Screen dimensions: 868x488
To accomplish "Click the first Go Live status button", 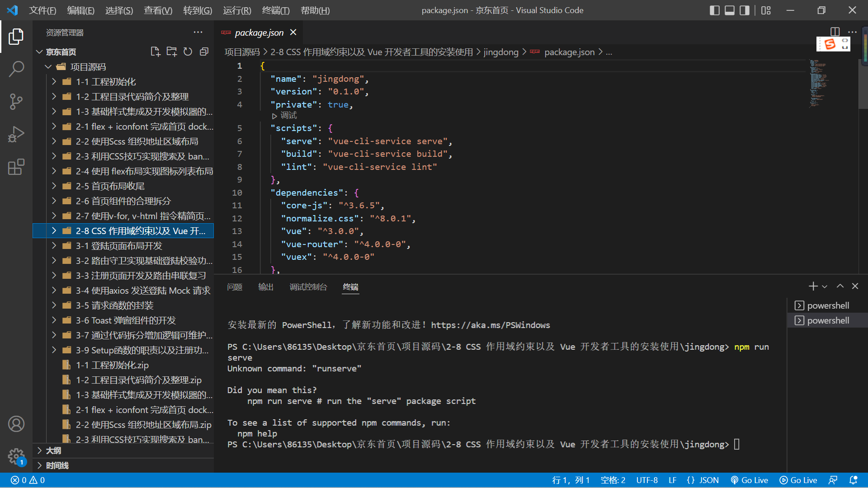I will click(749, 480).
